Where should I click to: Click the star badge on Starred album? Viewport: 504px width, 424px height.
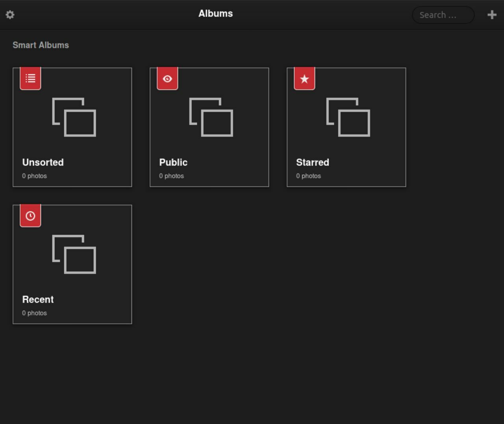[304, 78]
